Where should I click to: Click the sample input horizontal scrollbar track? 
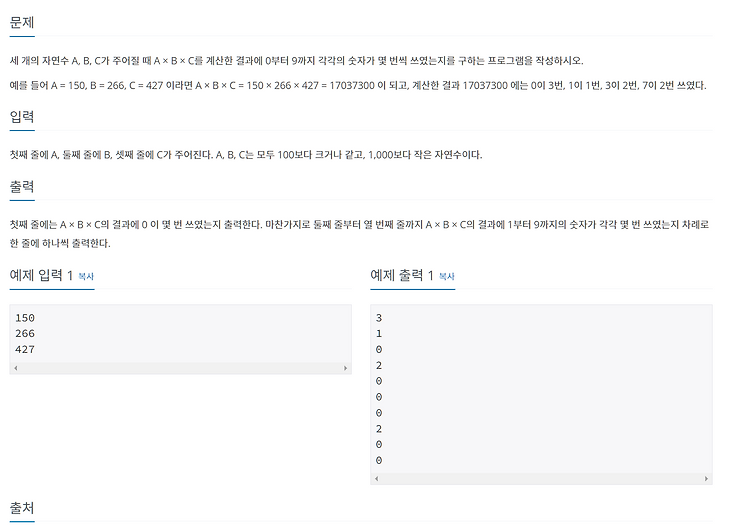tap(180, 368)
